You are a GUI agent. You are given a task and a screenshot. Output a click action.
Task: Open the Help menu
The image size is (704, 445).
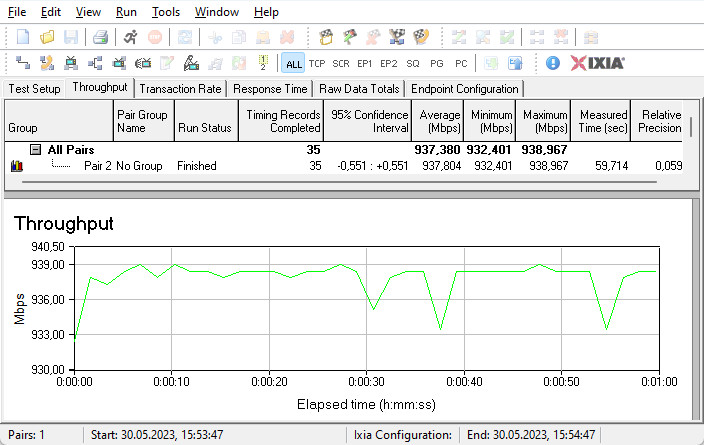[x=266, y=12]
